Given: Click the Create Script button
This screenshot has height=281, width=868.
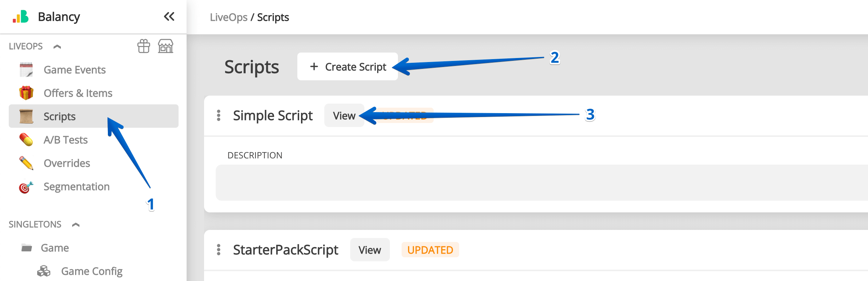Looking at the screenshot, I should pos(348,67).
